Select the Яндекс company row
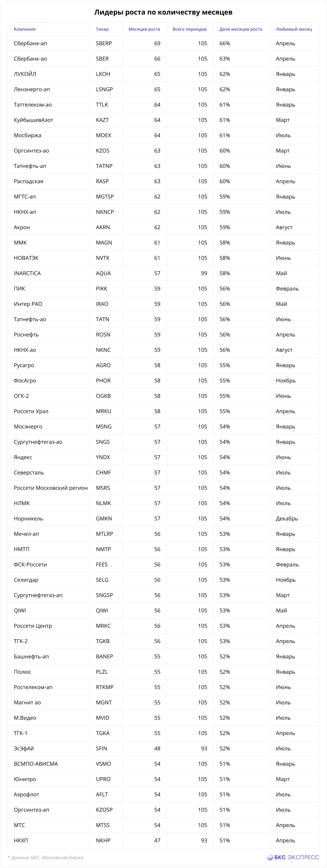This screenshot has height=868, width=327. pyautogui.click(x=163, y=457)
